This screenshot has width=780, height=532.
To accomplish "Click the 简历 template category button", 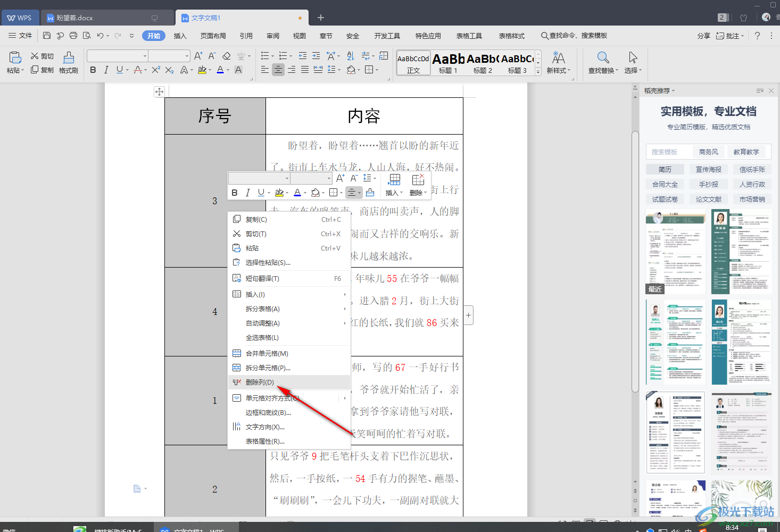I will click(x=665, y=169).
